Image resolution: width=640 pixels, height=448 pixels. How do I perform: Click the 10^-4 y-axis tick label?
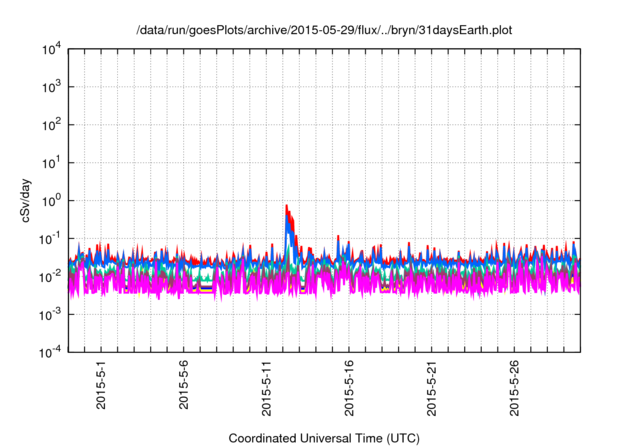tap(49, 352)
